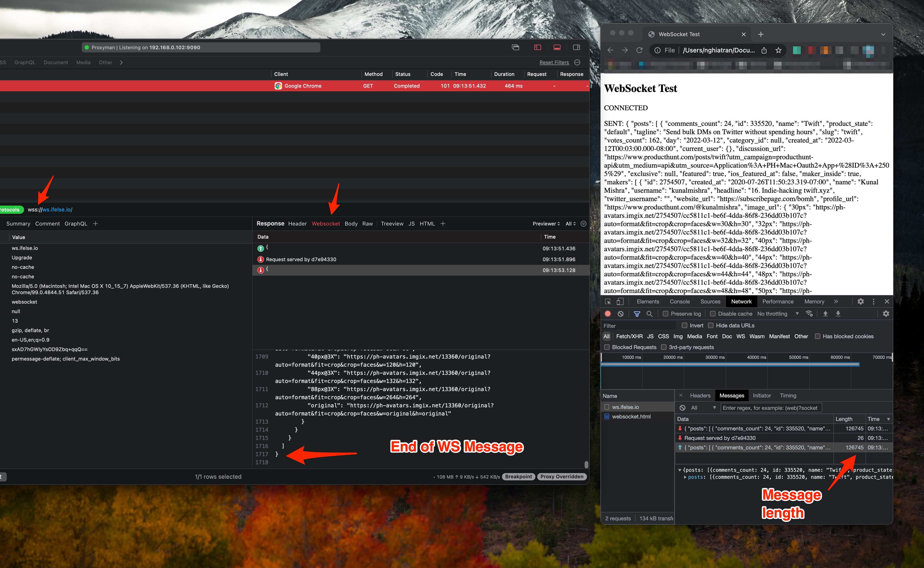Click the Chrome reload page icon

click(639, 50)
